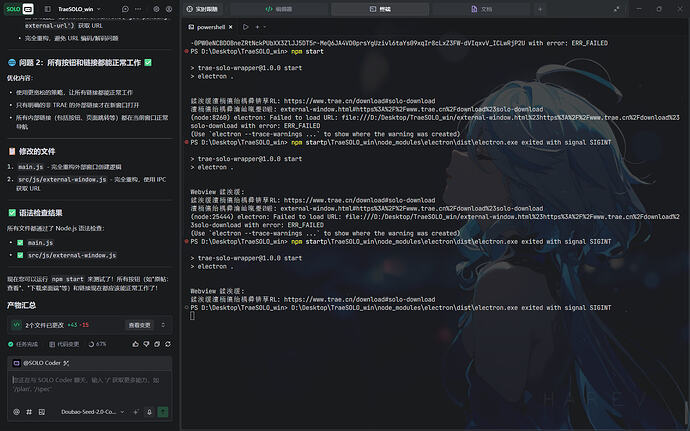Open the Doubao-Seed-2.0-Co... model dropdown
The height and width of the screenshot is (431, 690).
[x=92, y=412]
